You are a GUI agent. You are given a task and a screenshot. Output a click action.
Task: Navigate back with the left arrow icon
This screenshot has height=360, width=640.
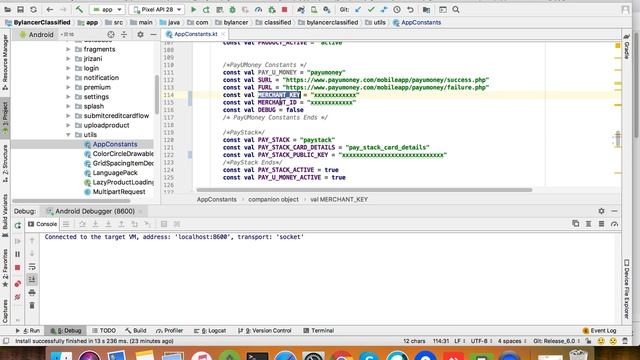click(49, 9)
